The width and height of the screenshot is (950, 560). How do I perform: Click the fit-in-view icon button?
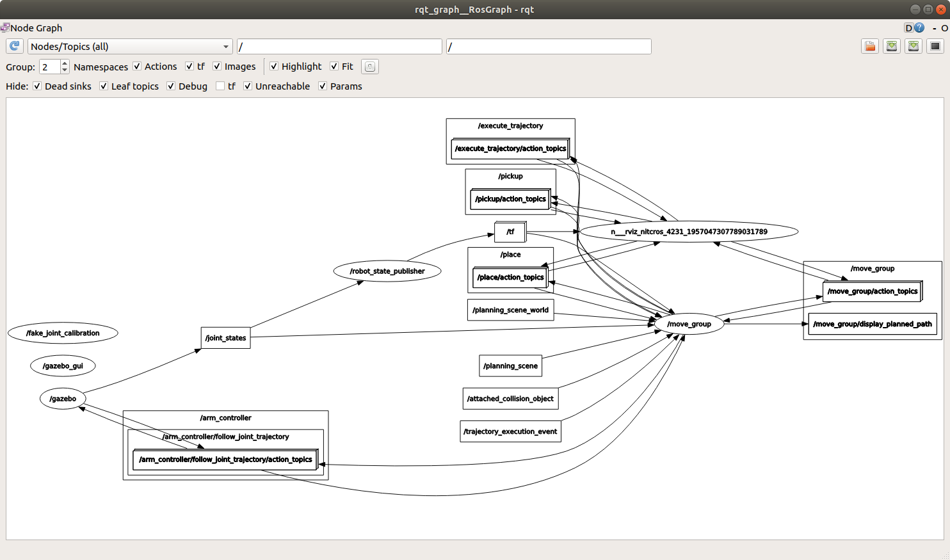pos(370,67)
